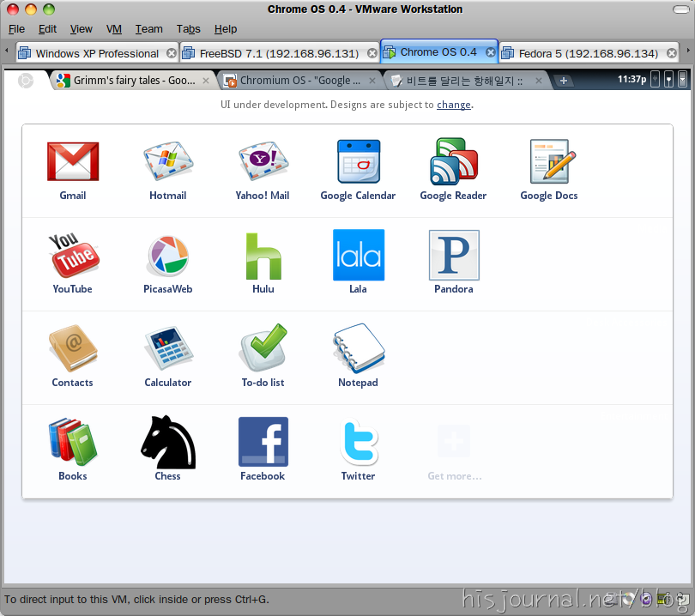Click the Pandora text label

[x=453, y=289]
